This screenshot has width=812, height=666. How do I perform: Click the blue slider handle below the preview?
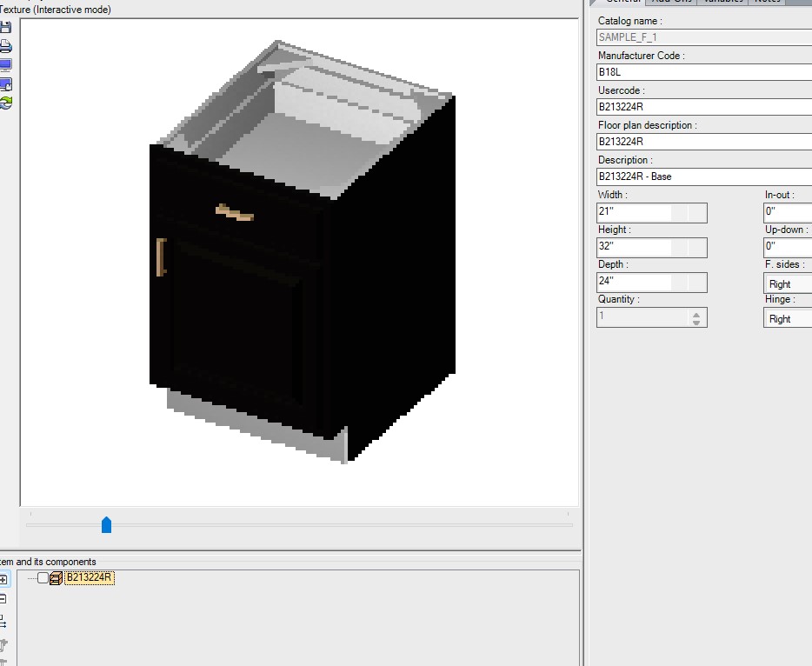(x=106, y=524)
